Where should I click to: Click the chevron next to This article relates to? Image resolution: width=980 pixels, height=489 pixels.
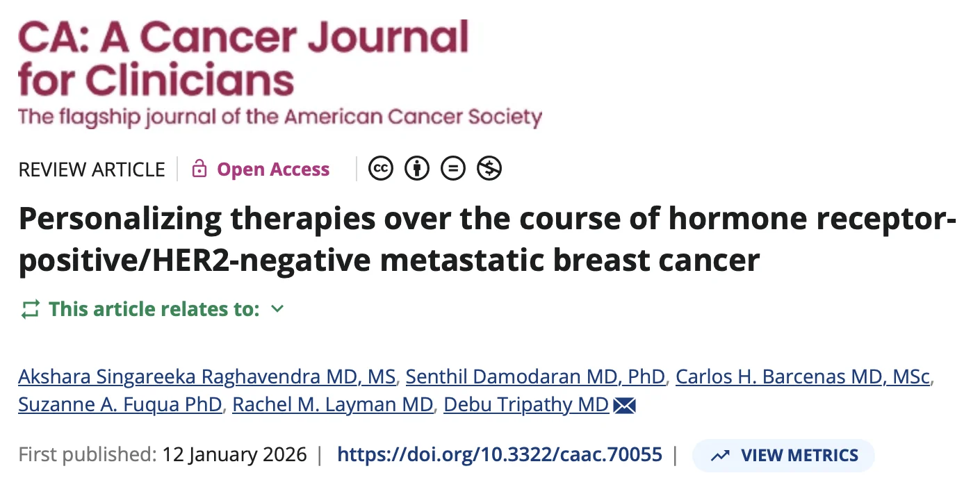coord(277,309)
